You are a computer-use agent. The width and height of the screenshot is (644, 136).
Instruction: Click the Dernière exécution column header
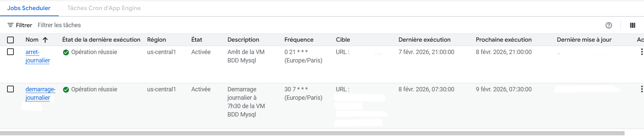pyautogui.click(x=424, y=40)
